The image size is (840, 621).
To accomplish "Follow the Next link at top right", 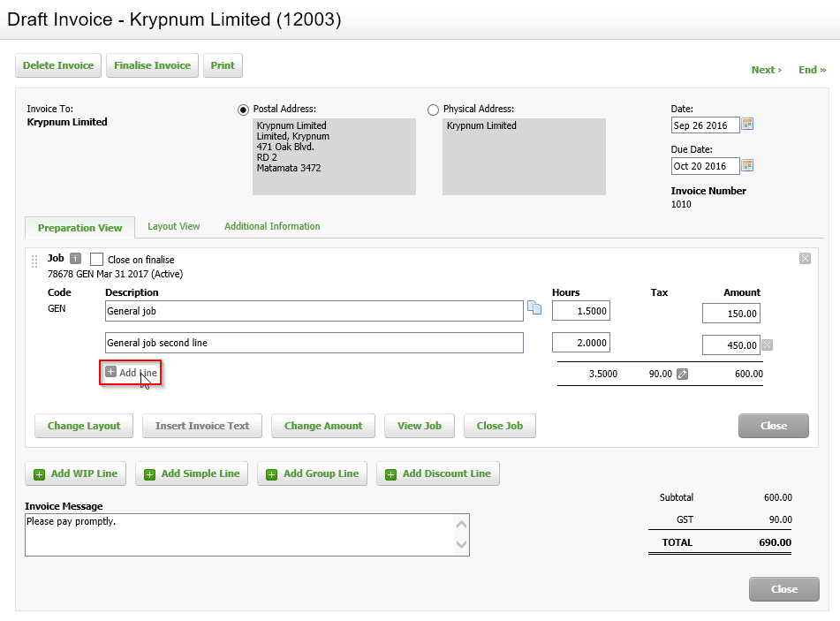I will click(765, 69).
